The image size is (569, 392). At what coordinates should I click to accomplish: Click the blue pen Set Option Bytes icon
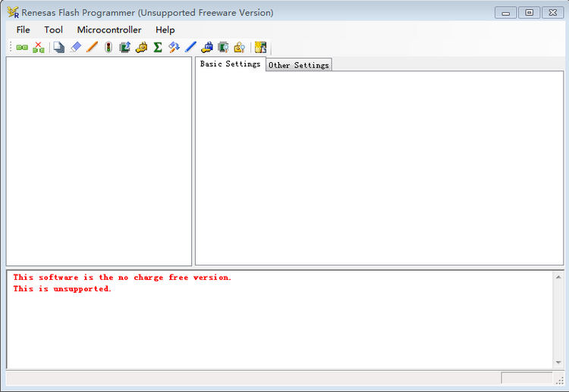click(190, 47)
